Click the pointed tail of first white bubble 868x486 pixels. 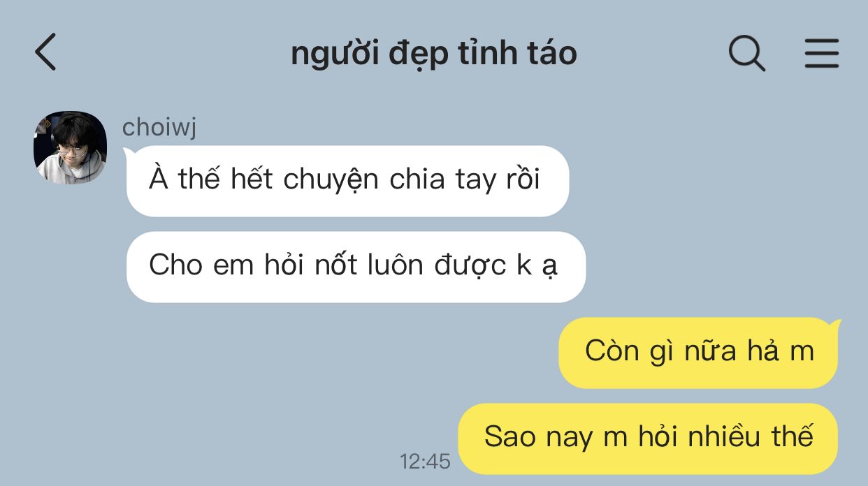click(x=130, y=152)
